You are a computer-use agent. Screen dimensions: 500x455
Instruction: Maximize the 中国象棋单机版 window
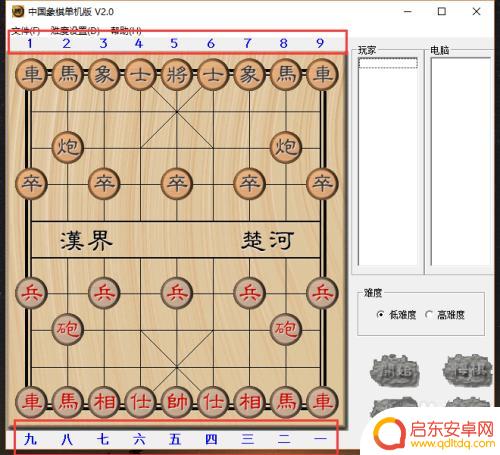[x=442, y=12]
